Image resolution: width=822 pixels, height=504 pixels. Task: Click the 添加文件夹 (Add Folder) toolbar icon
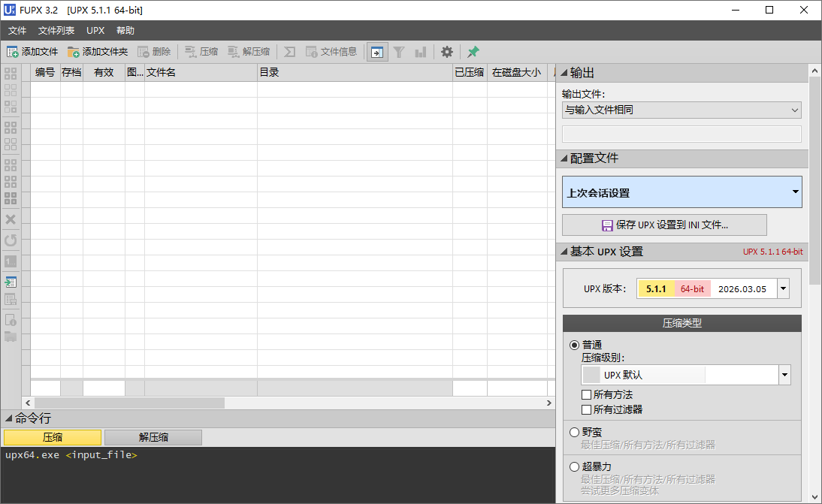tap(75, 52)
